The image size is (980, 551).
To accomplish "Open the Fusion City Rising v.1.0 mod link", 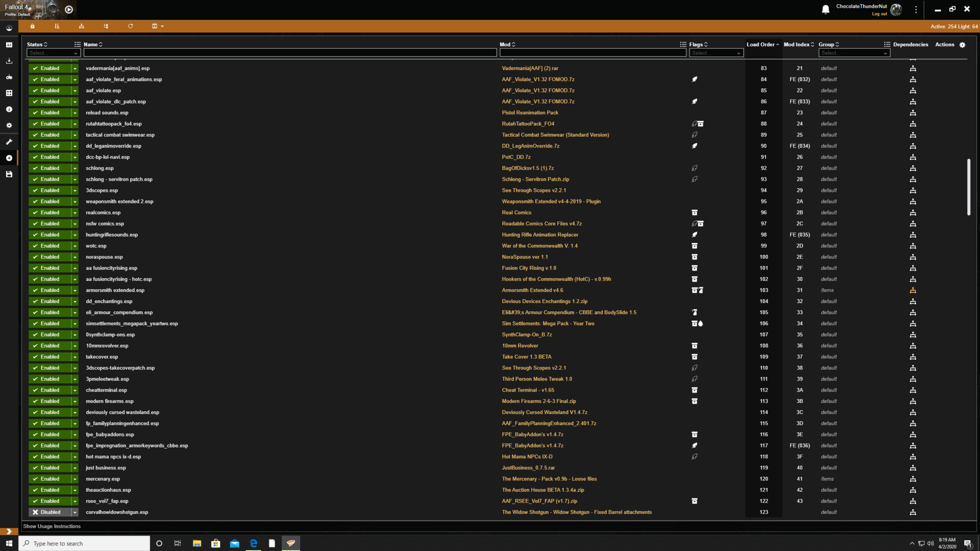I will [x=529, y=268].
